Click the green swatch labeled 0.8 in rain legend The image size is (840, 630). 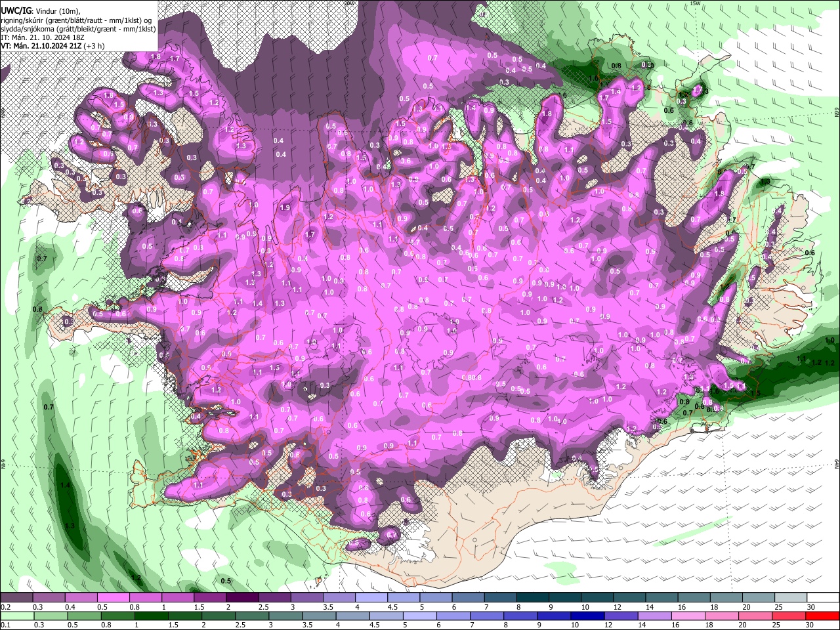117,616
